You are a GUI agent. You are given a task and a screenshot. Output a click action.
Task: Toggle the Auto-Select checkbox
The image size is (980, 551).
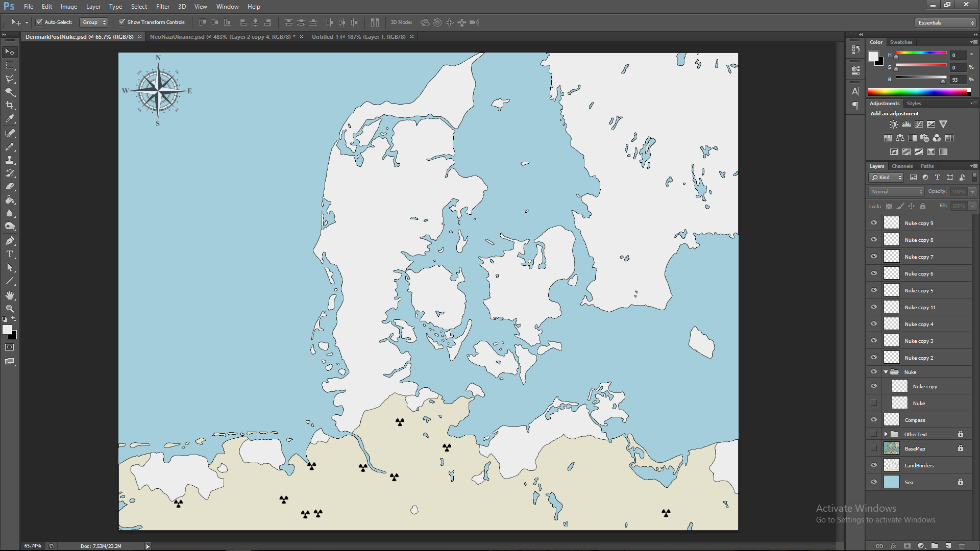click(x=39, y=22)
